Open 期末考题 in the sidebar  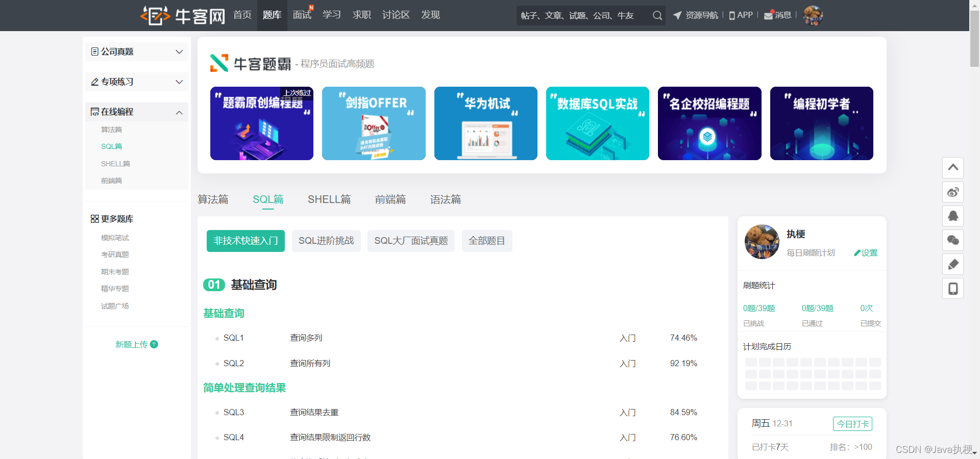point(115,272)
